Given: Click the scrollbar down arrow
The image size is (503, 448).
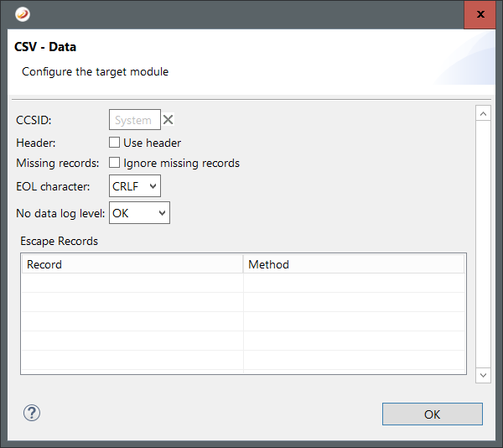Looking at the screenshot, I should click(x=482, y=375).
